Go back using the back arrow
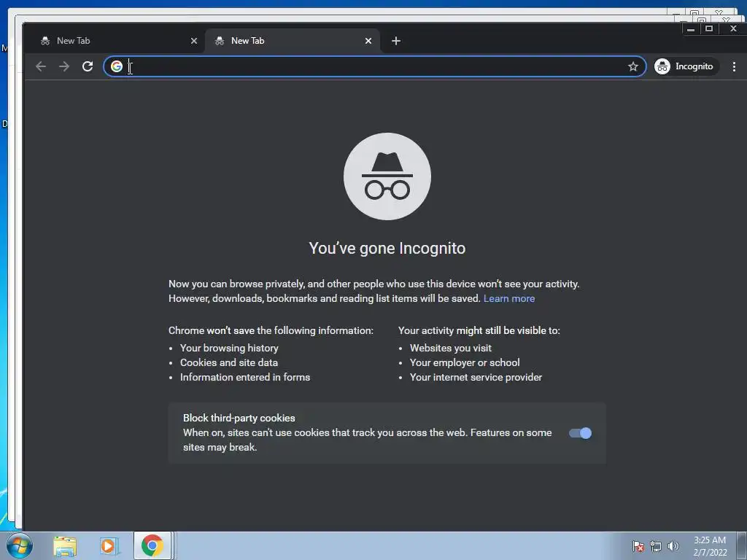 (41, 66)
